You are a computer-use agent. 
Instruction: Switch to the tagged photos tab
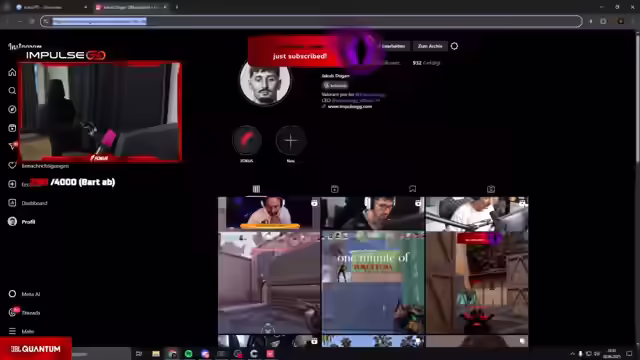[x=491, y=189]
